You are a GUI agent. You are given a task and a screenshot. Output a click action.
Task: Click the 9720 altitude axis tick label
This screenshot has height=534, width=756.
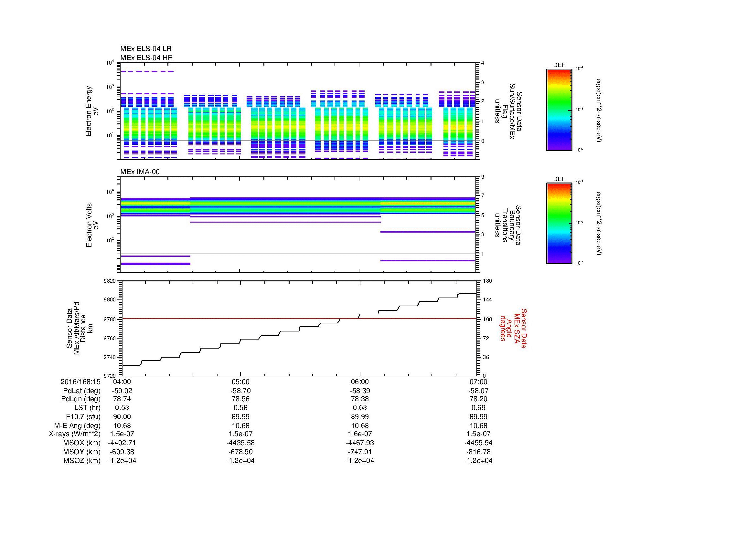pyautogui.click(x=110, y=376)
